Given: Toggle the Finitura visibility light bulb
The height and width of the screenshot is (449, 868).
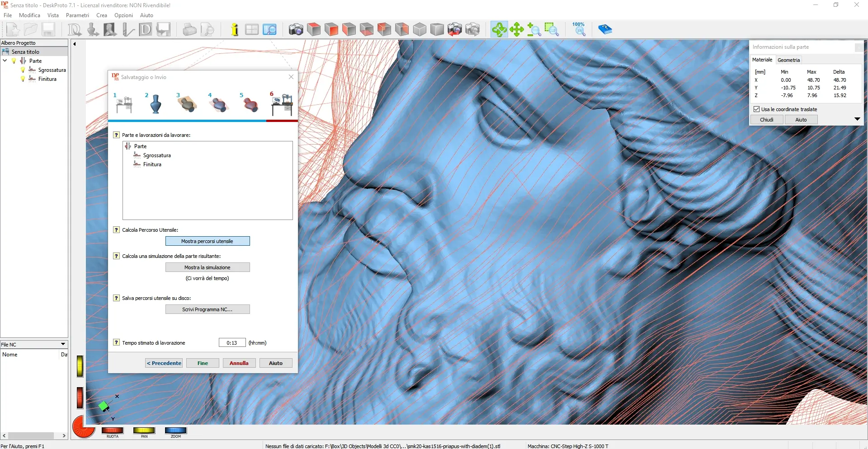Looking at the screenshot, I should 23,79.
